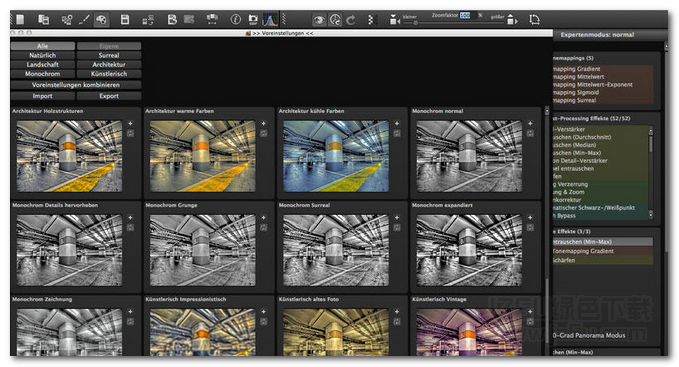
Task: Select 'Monochrom Surreal' preset thumbnail
Action: (x=336, y=250)
